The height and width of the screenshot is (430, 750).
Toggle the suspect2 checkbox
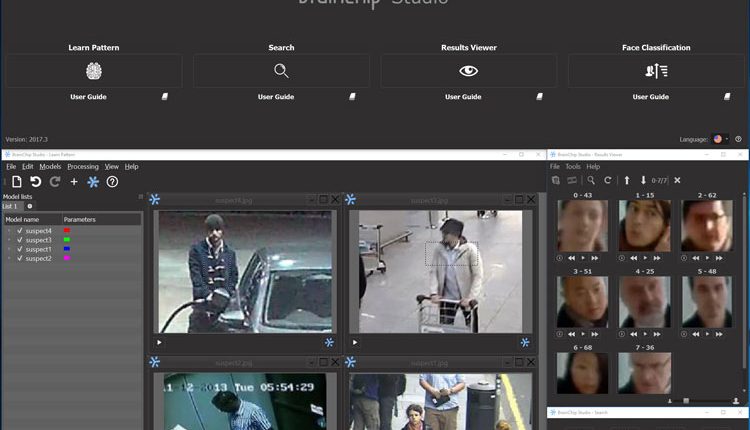20,258
